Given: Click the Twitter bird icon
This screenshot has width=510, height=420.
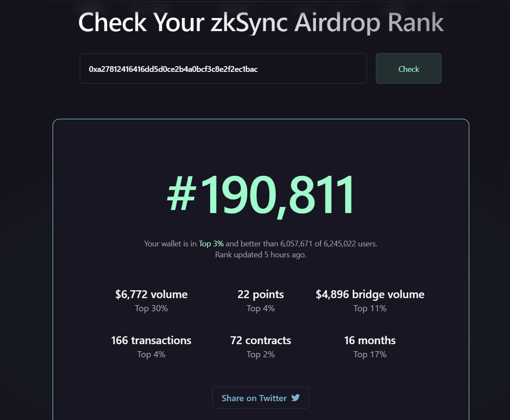Looking at the screenshot, I should [x=295, y=398].
